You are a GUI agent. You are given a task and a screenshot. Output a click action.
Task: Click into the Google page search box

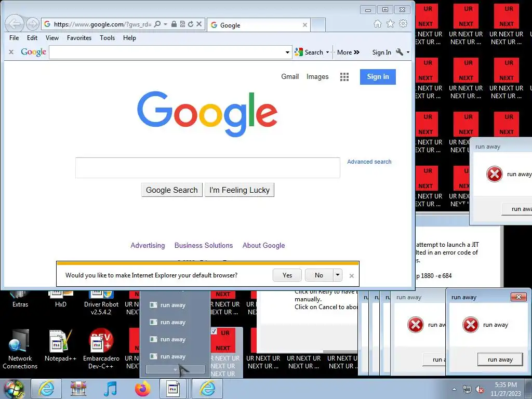pyautogui.click(x=208, y=168)
